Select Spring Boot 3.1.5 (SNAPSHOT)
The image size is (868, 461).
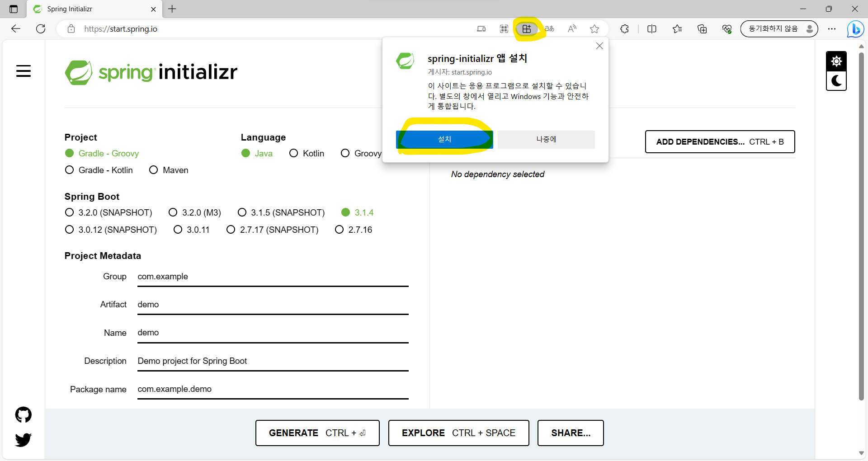[281, 212]
